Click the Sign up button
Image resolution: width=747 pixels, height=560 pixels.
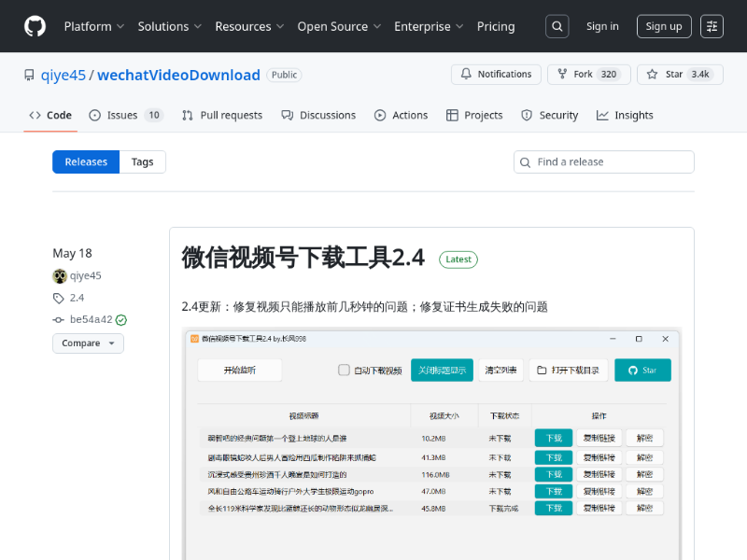click(x=664, y=26)
